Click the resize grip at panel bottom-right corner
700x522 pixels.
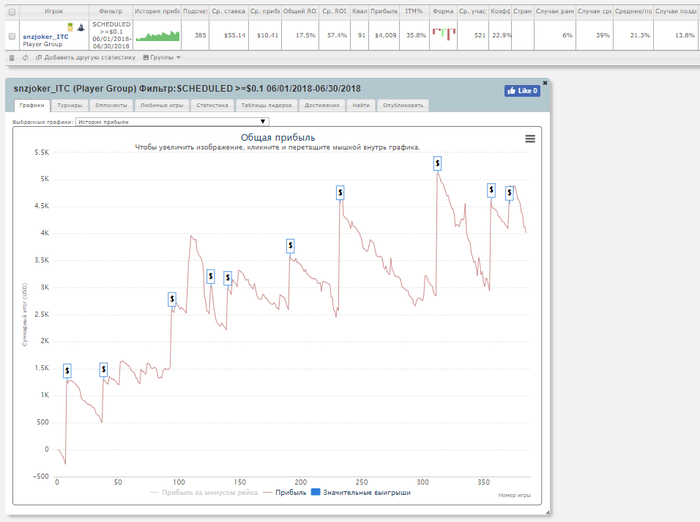click(x=547, y=513)
